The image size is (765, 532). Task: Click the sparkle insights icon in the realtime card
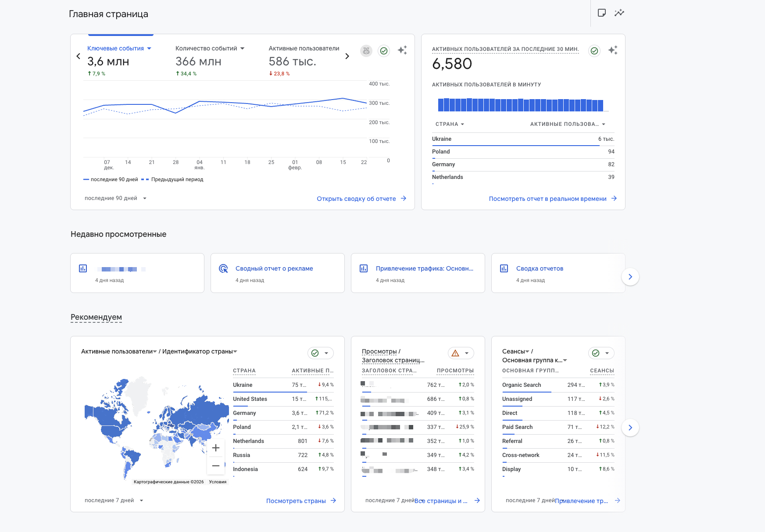pyautogui.click(x=613, y=50)
